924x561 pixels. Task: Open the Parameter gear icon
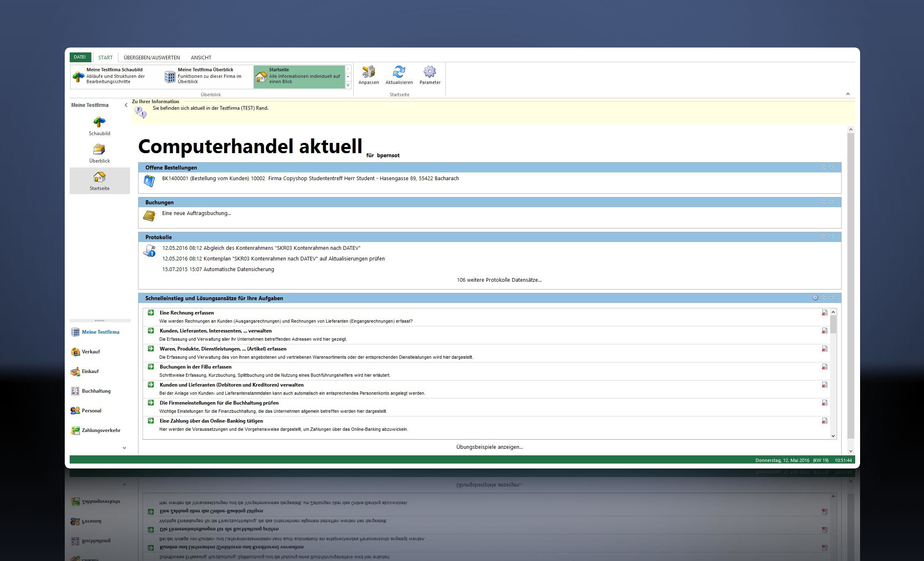coord(429,72)
